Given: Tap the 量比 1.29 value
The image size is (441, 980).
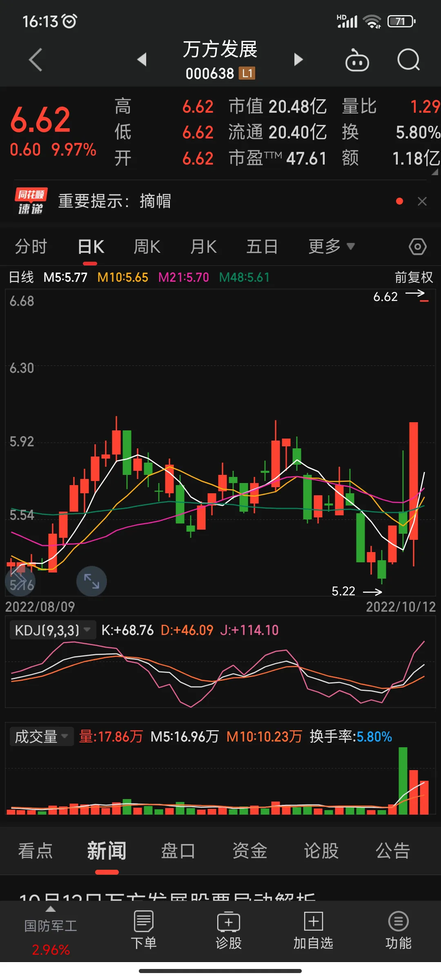Looking at the screenshot, I should [391, 107].
